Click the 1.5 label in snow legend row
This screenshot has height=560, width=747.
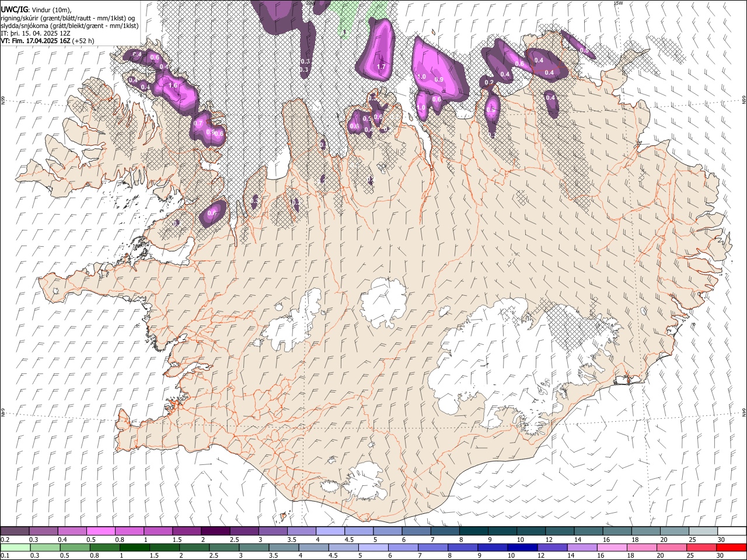[177, 540]
